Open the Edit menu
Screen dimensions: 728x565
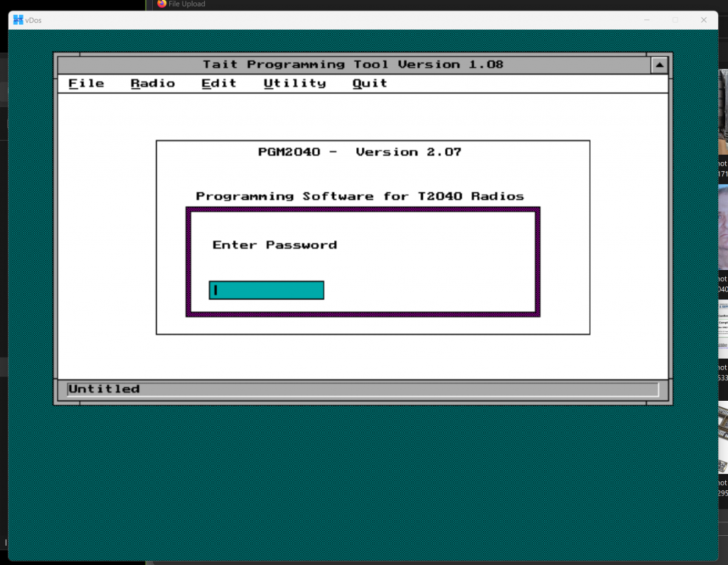[218, 84]
